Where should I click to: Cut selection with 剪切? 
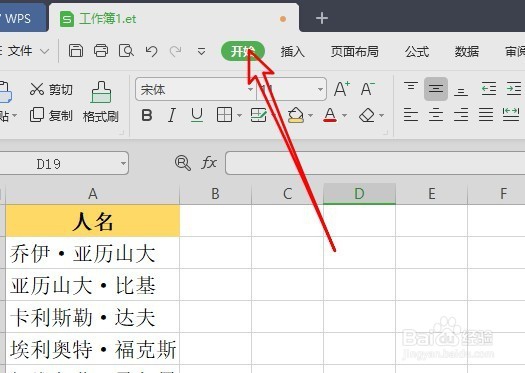[x=51, y=89]
